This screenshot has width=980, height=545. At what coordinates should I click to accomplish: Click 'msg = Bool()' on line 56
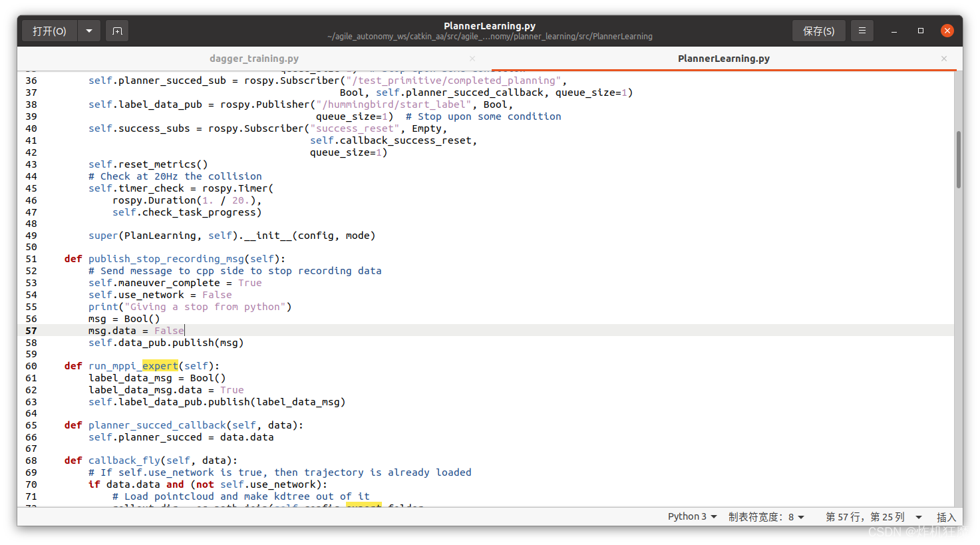[x=124, y=319]
